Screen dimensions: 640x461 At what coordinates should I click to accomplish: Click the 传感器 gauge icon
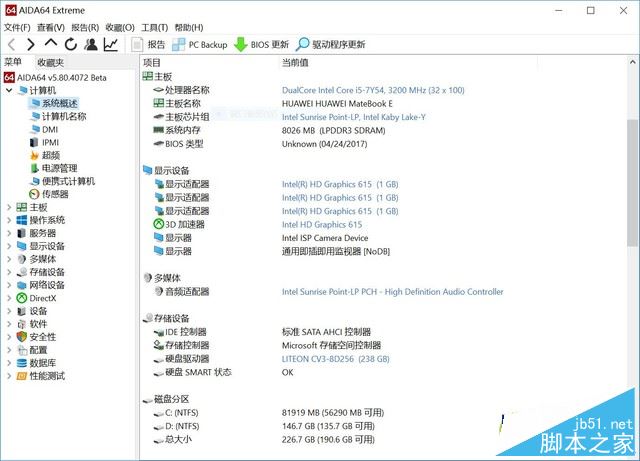(35, 194)
